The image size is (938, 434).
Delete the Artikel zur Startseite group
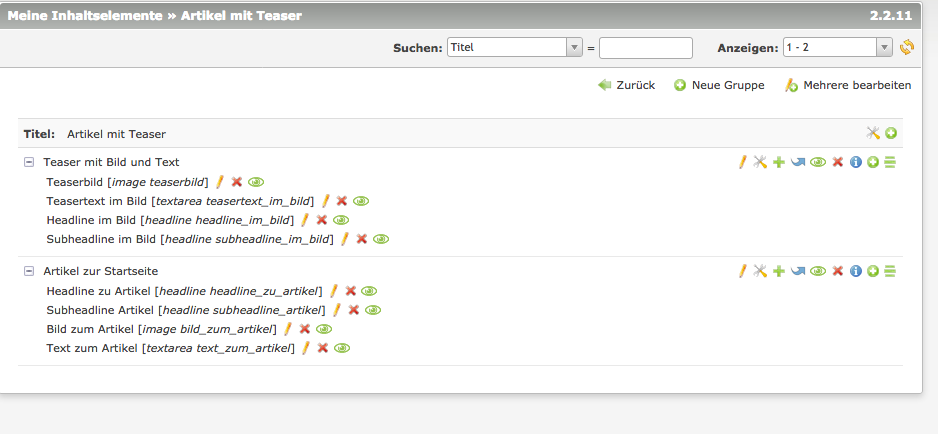(x=838, y=271)
